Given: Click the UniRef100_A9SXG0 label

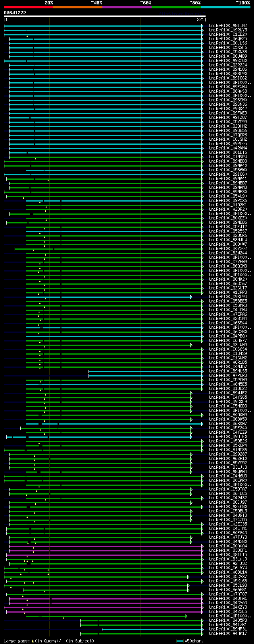Looking at the screenshot, I should click(228, 60).
